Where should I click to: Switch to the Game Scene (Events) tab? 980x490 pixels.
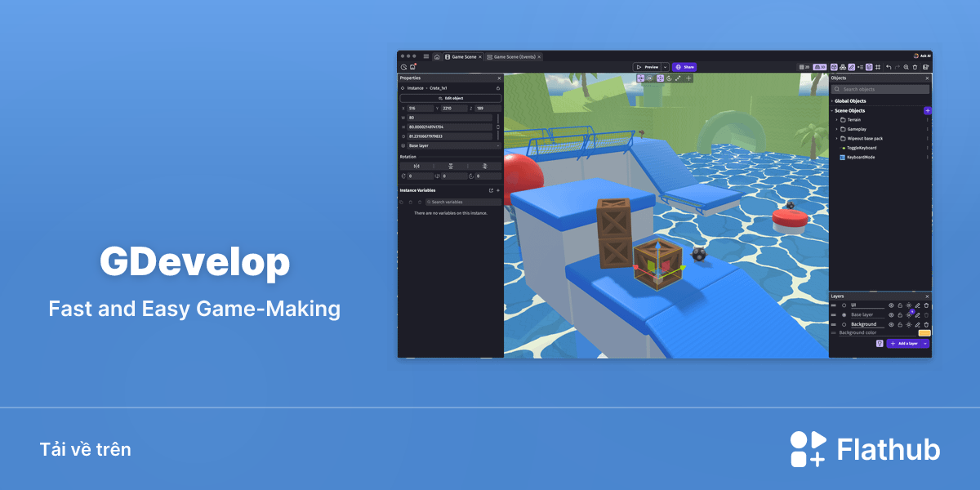click(x=514, y=57)
